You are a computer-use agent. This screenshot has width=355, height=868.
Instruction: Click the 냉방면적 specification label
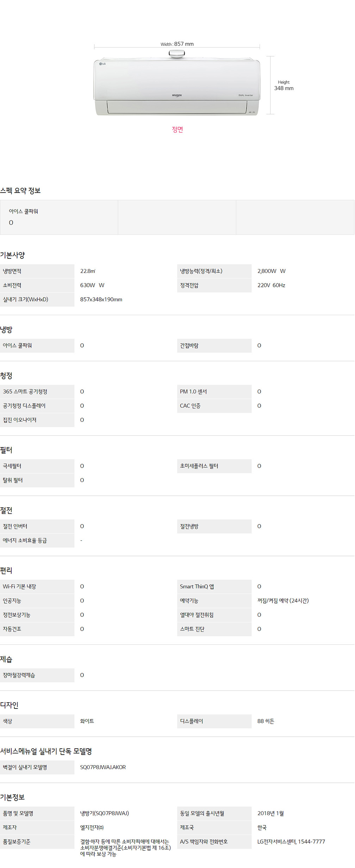pos(12,271)
